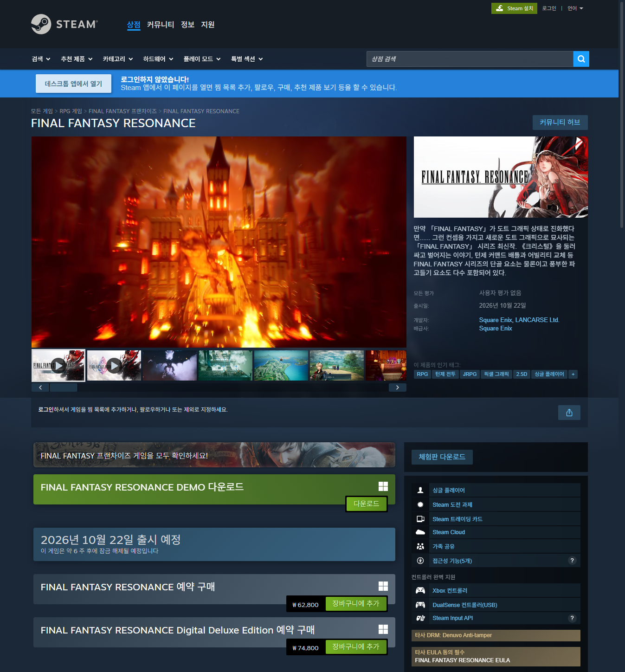Screen dimensions: 625x672
Task: Select the island overworld map screenshot thumbnail
Action: coord(281,365)
